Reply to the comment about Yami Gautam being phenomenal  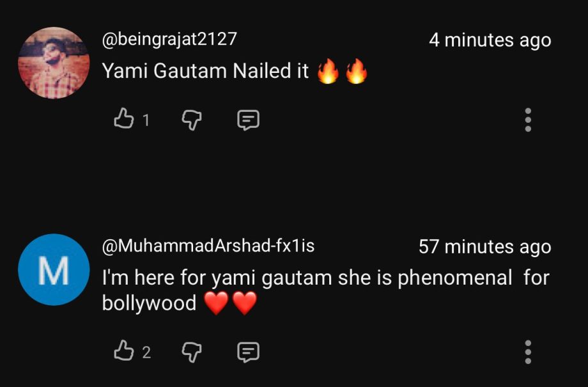point(247,351)
